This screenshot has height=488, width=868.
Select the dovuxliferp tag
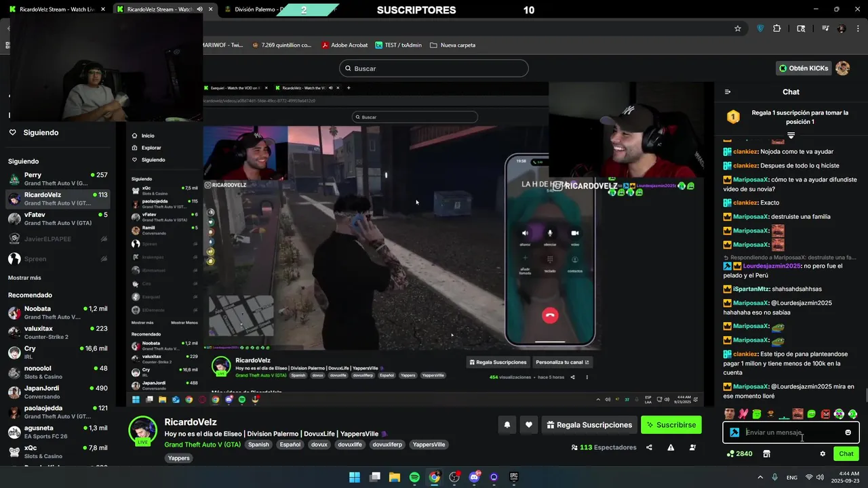pos(387,445)
